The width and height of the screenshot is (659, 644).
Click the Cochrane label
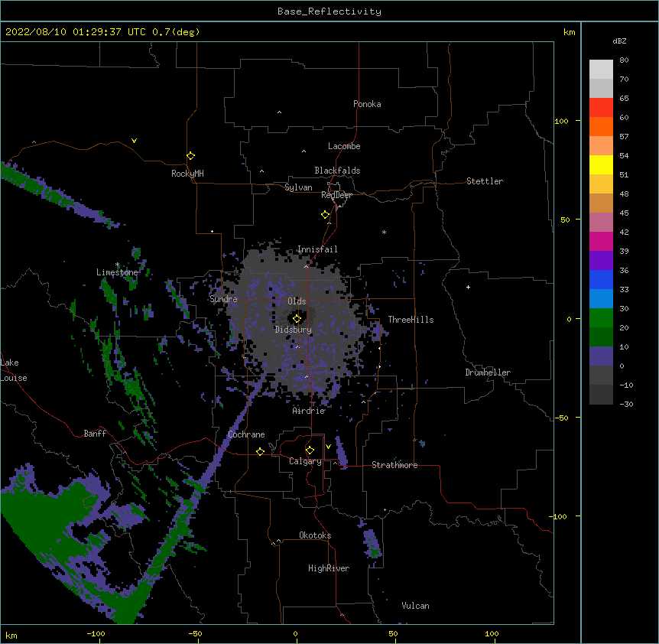tap(246, 434)
